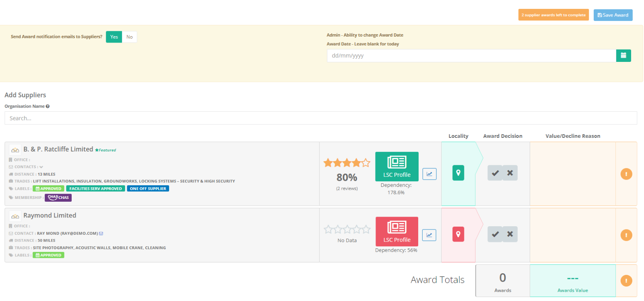
Task: Click the supplier awards left to complete badge
Action: click(553, 15)
